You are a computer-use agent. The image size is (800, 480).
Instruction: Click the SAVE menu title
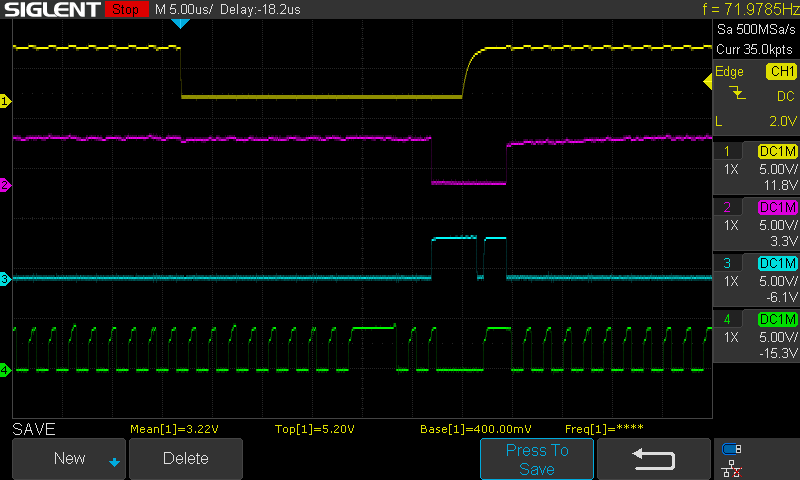click(34, 430)
